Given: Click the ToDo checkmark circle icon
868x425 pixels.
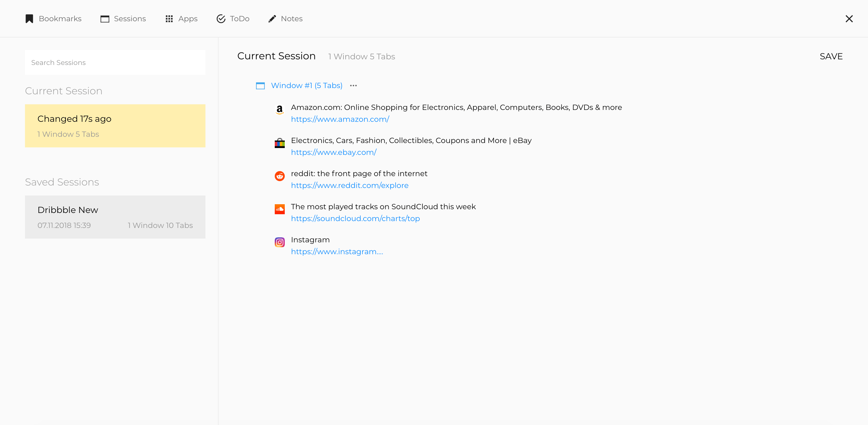Looking at the screenshot, I should coord(221,19).
